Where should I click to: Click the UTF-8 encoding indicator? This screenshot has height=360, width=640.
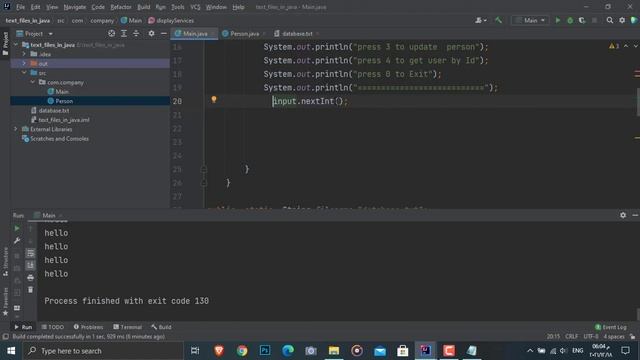[x=591, y=336]
